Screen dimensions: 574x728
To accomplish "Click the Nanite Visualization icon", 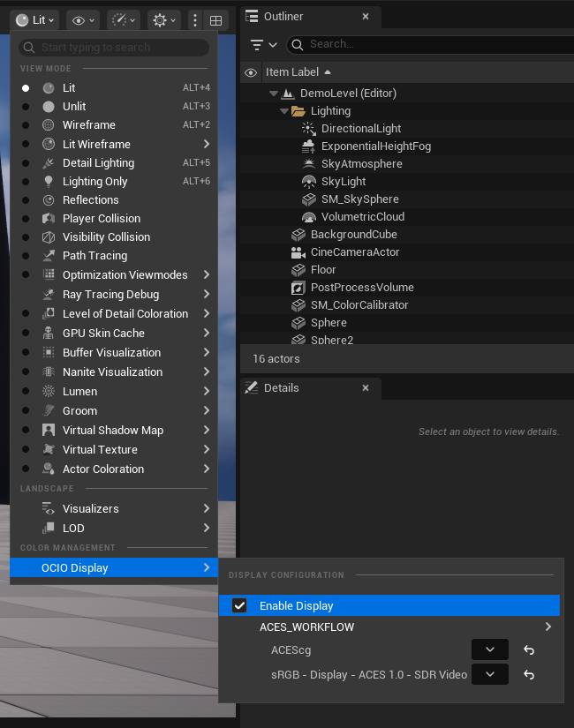I will pos(49,372).
